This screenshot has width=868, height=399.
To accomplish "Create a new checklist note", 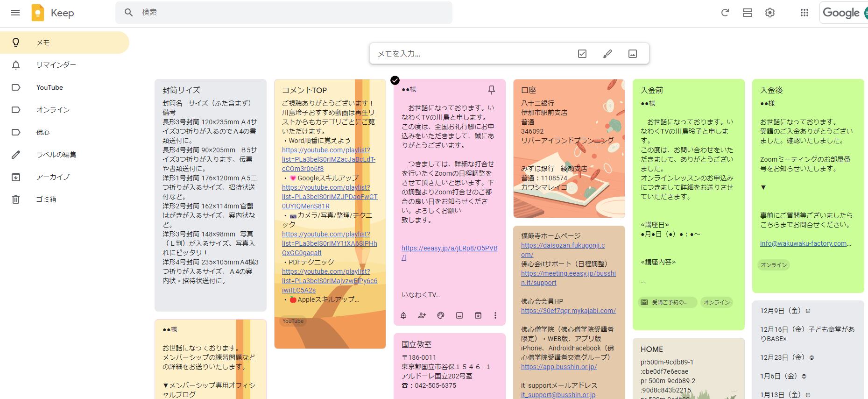I will 582,54.
